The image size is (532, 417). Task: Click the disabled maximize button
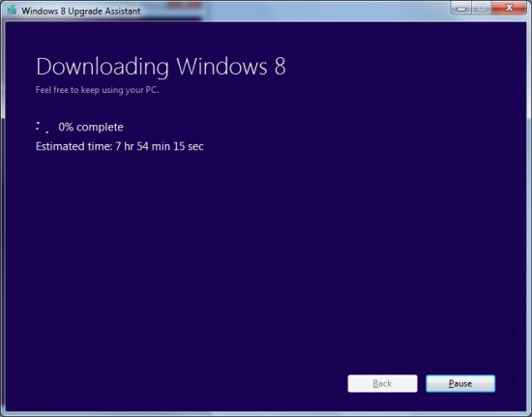click(x=481, y=8)
